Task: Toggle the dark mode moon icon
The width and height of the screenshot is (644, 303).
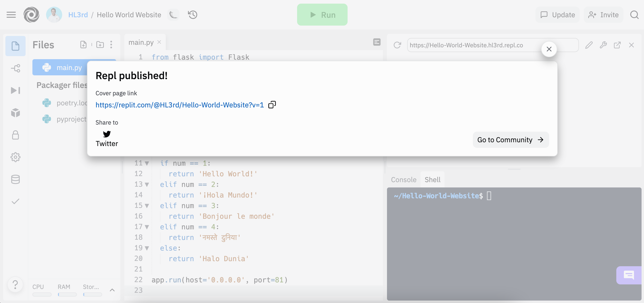Action: [x=173, y=15]
